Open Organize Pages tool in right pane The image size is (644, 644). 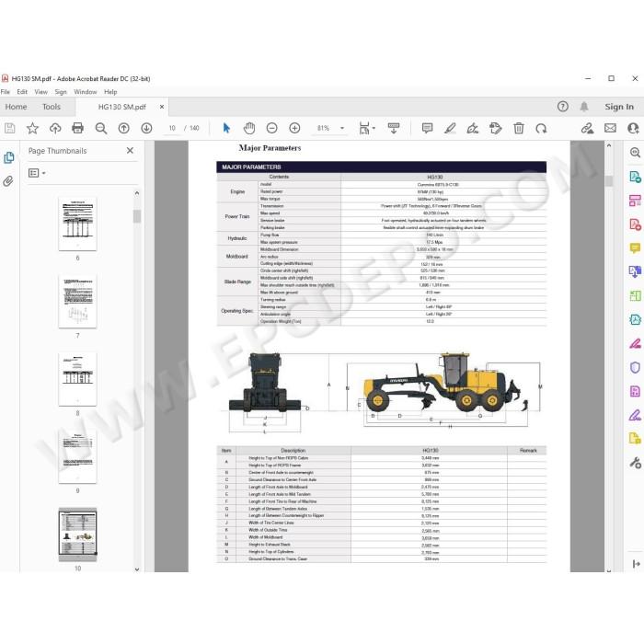[635, 295]
